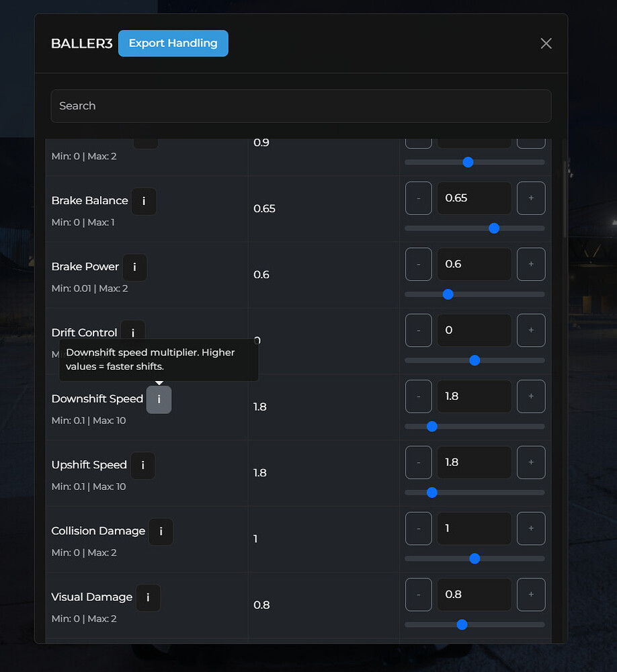617x672 pixels.
Task: Increase Brake Balance with plus stepper
Action: (530, 198)
